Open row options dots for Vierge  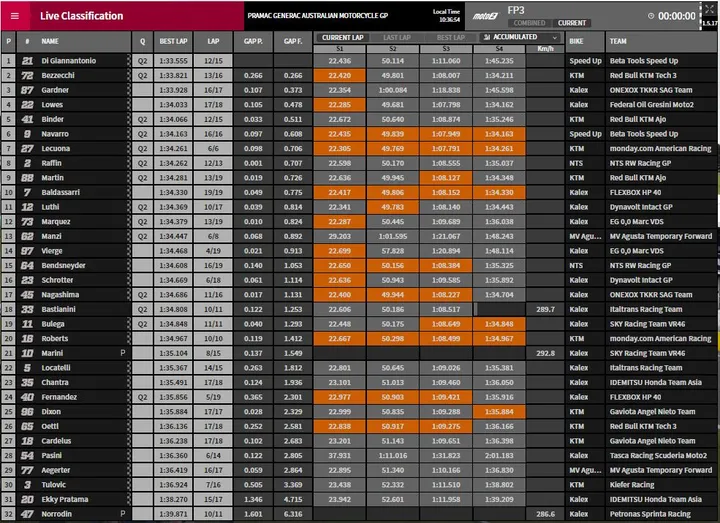128,251
